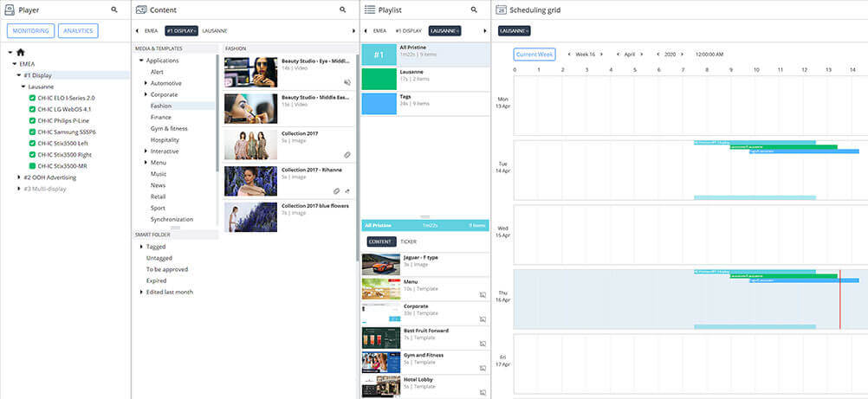This screenshot has width=868, height=399.
Task: Expand the #2 OOH Advertising tree node
Action: click(19, 177)
